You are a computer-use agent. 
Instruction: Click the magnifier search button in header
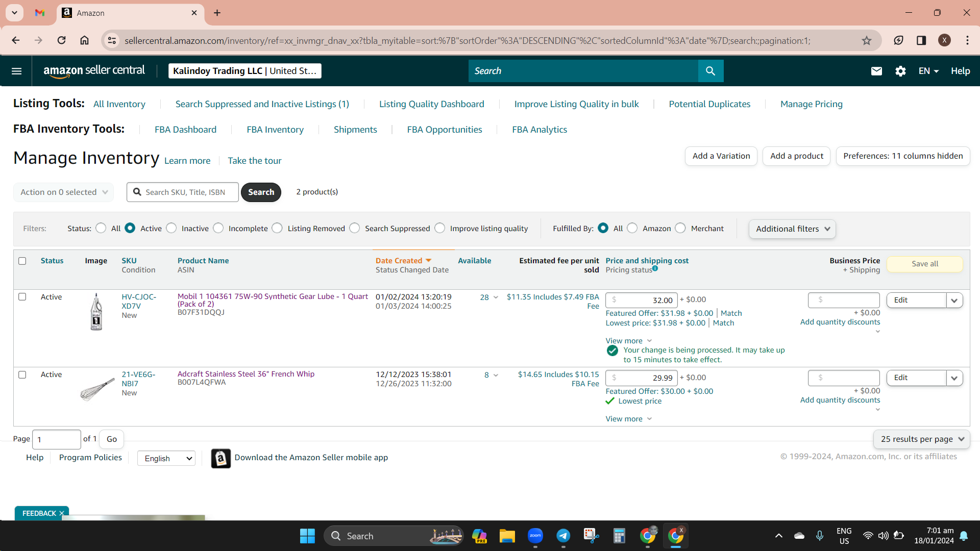[710, 71]
